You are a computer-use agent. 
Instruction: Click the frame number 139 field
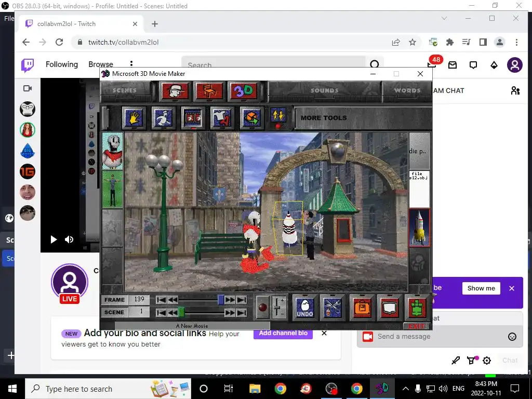[x=139, y=299]
